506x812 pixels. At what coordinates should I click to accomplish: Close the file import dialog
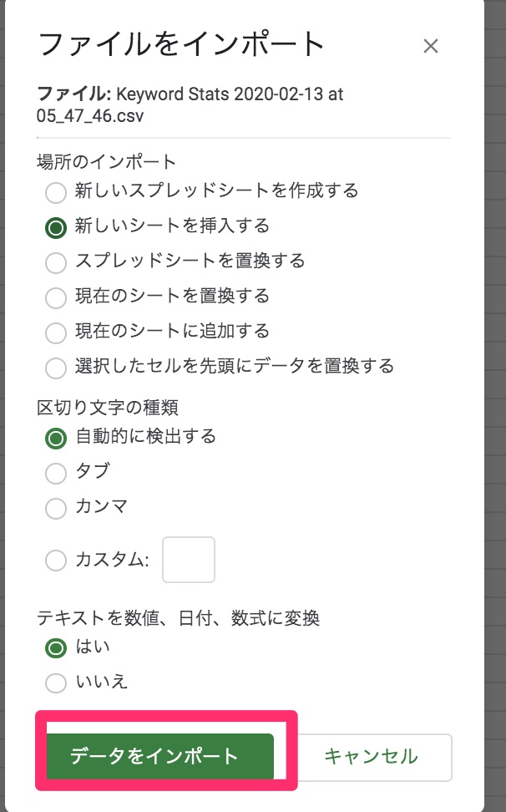pyautogui.click(x=431, y=46)
